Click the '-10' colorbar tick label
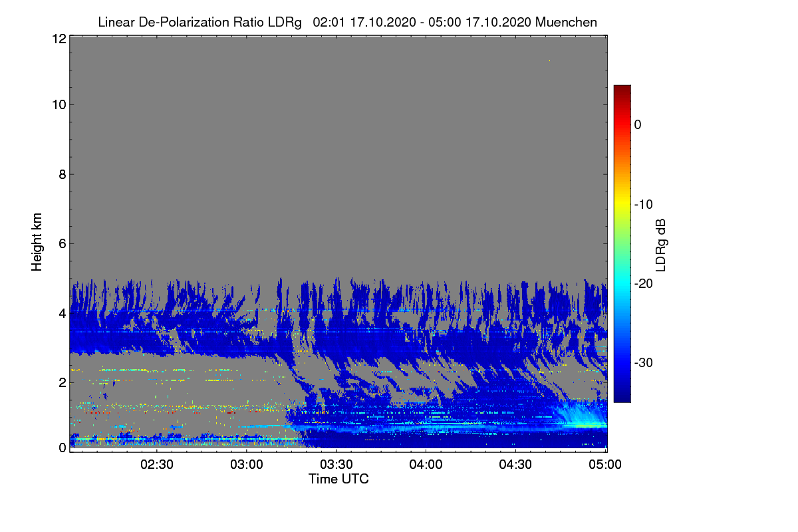The height and width of the screenshot is (532, 798). (644, 204)
